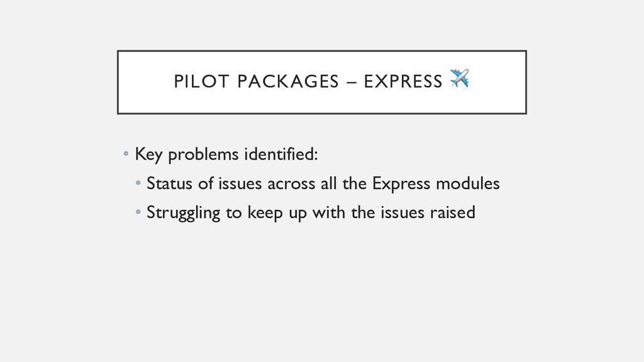Click the word Struggling in last bullet
The height and width of the screenshot is (362, 644).
coord(183,213)
